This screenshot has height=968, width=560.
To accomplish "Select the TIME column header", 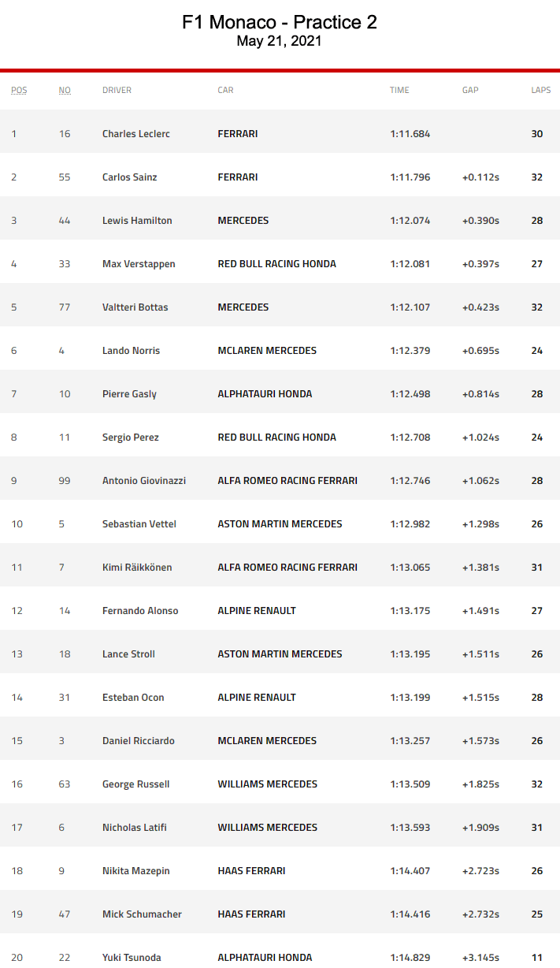I will [x=399, y=90].
